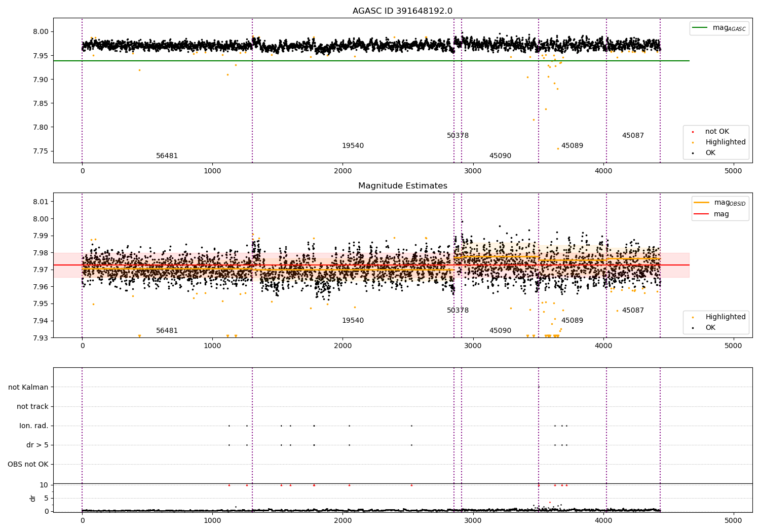The image size is (760, 532).
Task: Select "Highlighted" legend entry in AGASC ID plot
Action: 726,142
